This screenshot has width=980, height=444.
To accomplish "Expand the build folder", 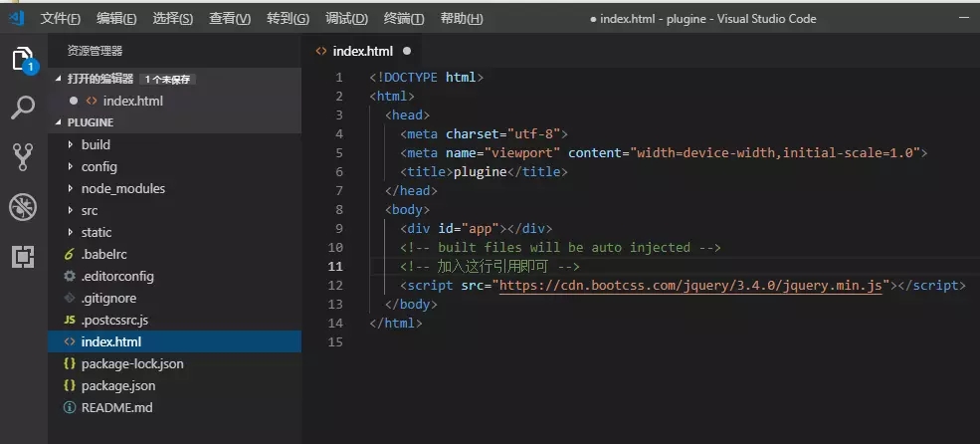I will click(96, 144).
